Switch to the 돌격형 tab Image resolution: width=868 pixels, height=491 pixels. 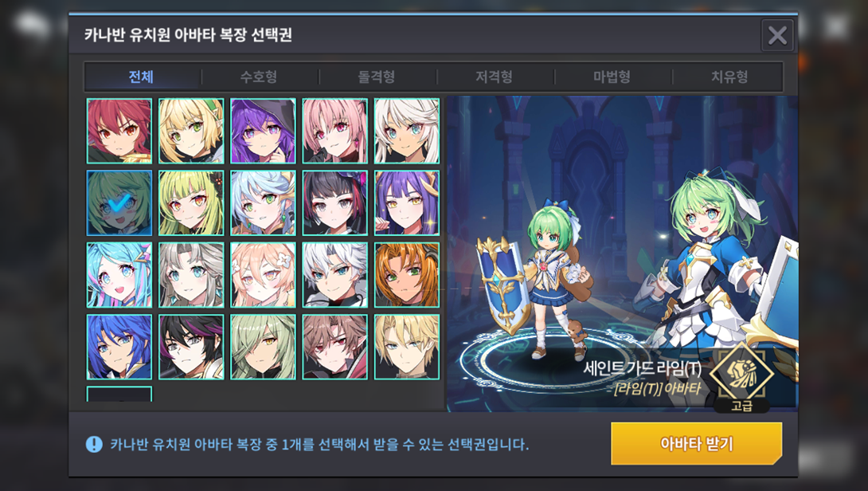[x=377, y=77]
